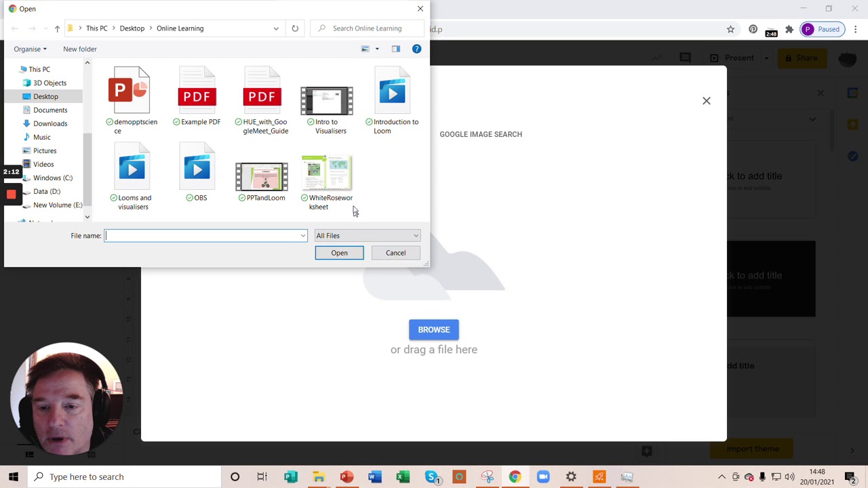Viewport: 868px width, 488px height.
Task: Toggle the preview pane
Action: point(396,49)
